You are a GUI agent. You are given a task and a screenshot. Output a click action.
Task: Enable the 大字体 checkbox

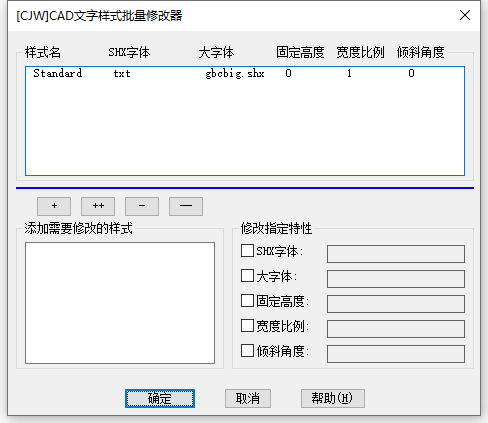(247, 276)
